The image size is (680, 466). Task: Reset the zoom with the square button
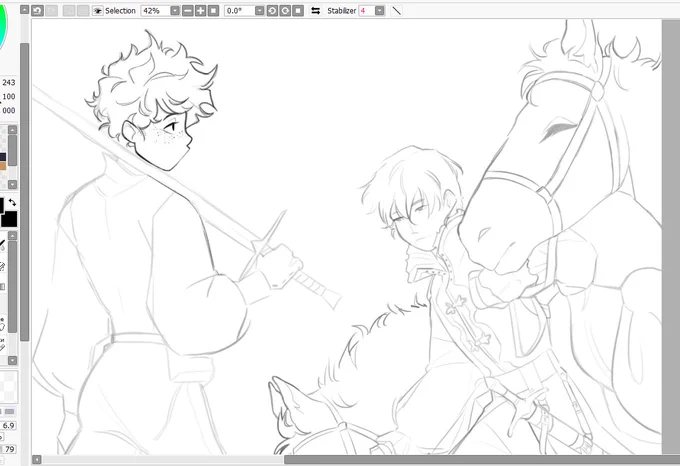click(213, 11)
